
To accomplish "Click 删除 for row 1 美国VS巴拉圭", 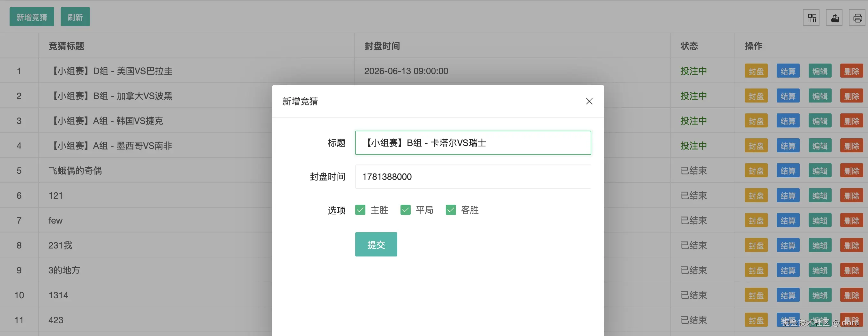I will click(x=852, y=71).
